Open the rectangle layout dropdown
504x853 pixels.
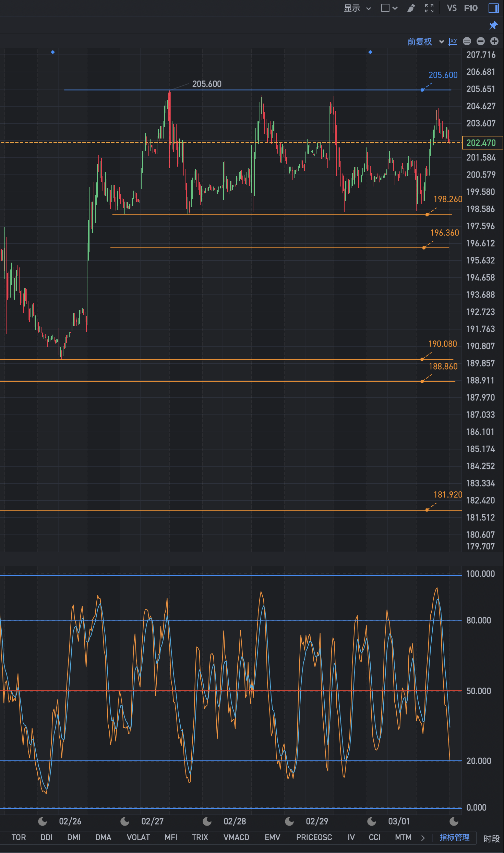pos(389,8)
